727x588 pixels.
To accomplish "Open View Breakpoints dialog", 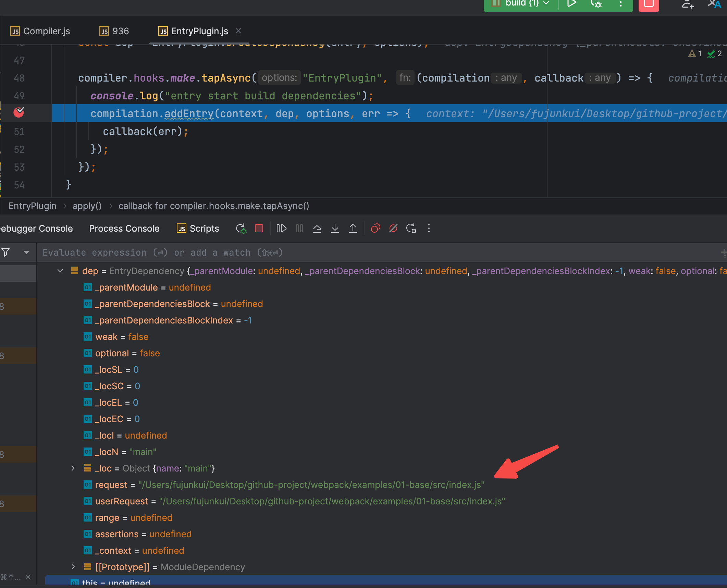I will pos(375,229).
